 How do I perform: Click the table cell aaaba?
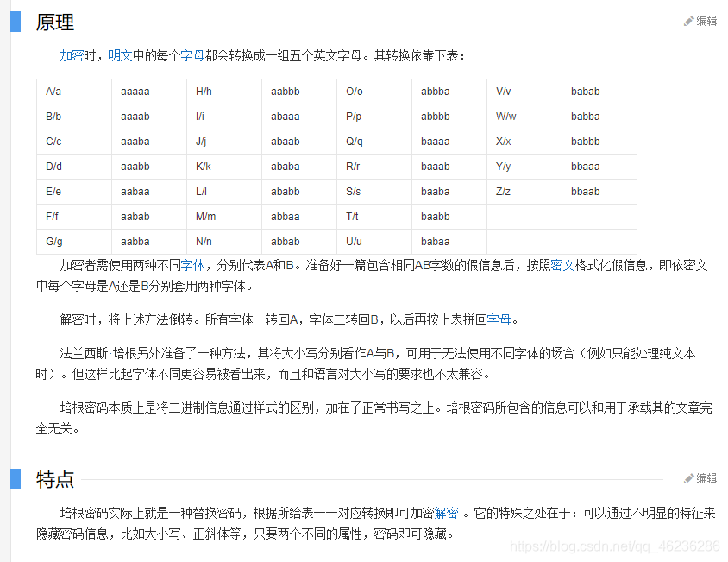149,142
